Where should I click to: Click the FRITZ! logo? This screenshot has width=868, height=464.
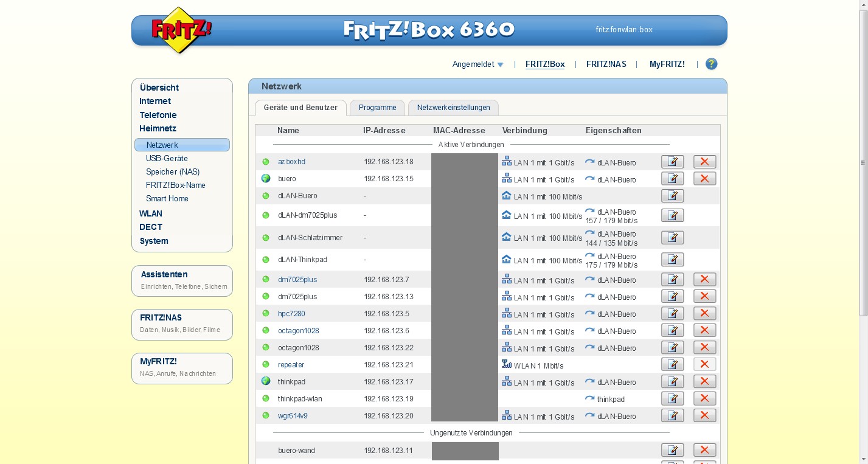[180, 30]
